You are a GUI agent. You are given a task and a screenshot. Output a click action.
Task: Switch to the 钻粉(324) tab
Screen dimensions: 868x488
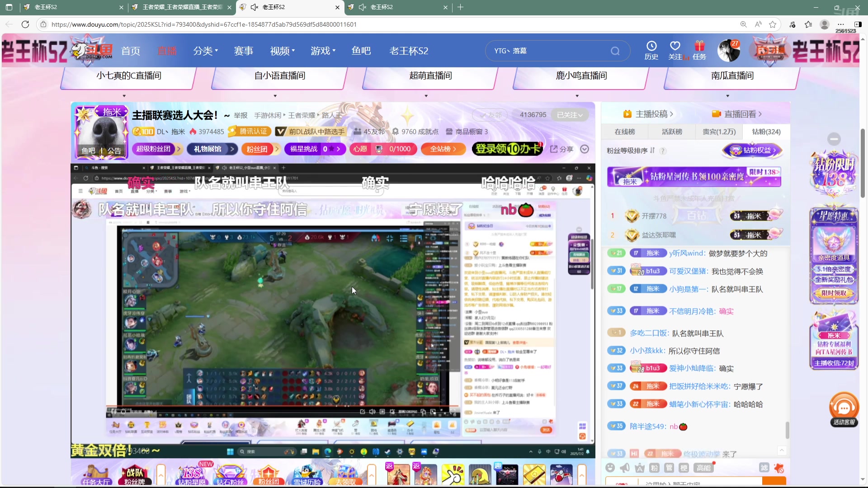point(766,131)
